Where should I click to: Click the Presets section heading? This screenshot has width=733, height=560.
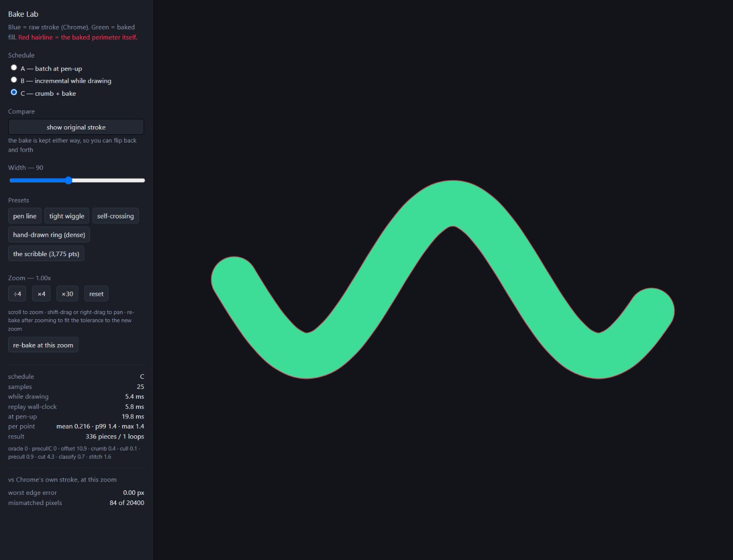pyautogui.click(x=18, y=200)
